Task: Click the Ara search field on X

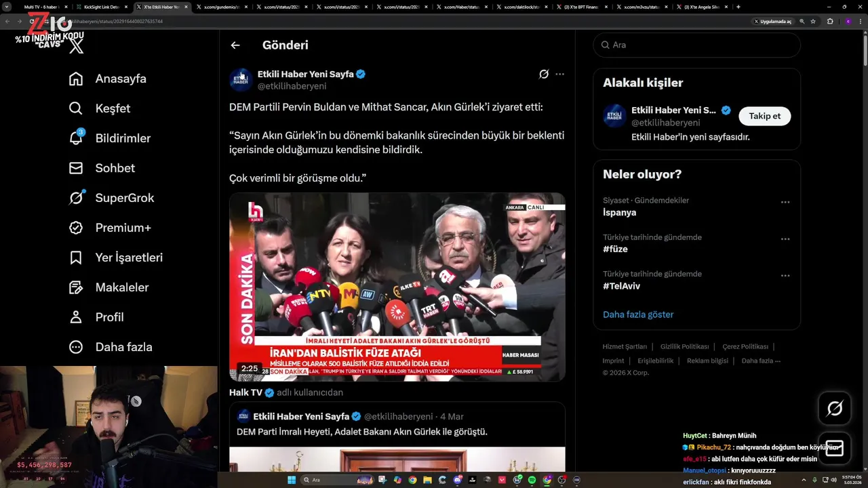Action: (696, 45)
